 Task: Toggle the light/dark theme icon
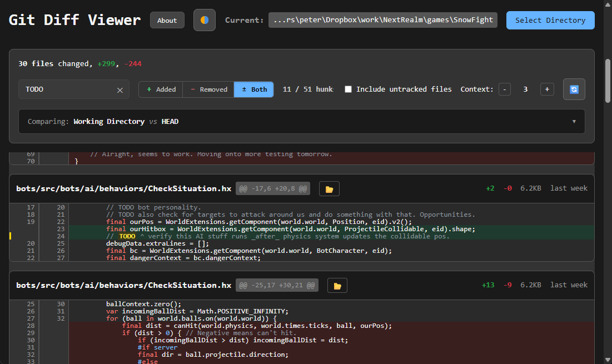[205, 20]
